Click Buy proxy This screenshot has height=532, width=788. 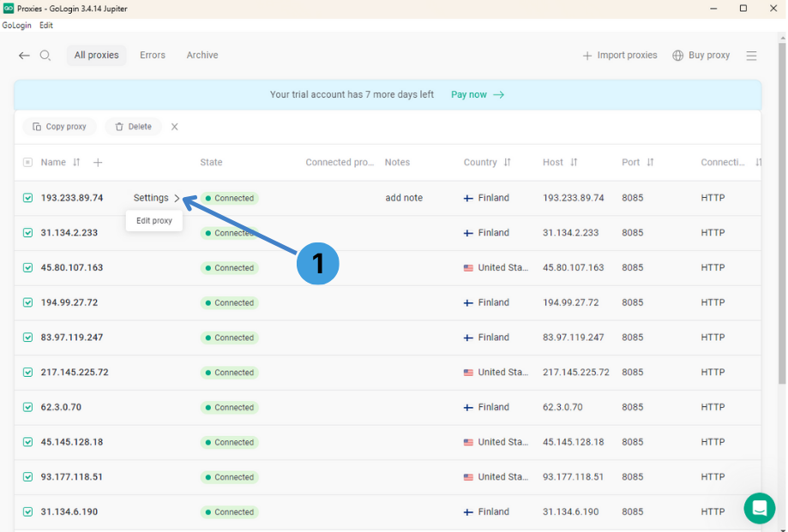pyautogui.click(x=701, y=55)
